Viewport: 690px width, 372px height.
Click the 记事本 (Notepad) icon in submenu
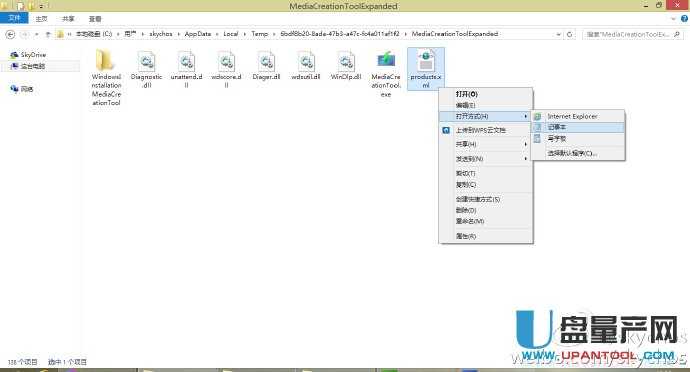coord(537,127)
